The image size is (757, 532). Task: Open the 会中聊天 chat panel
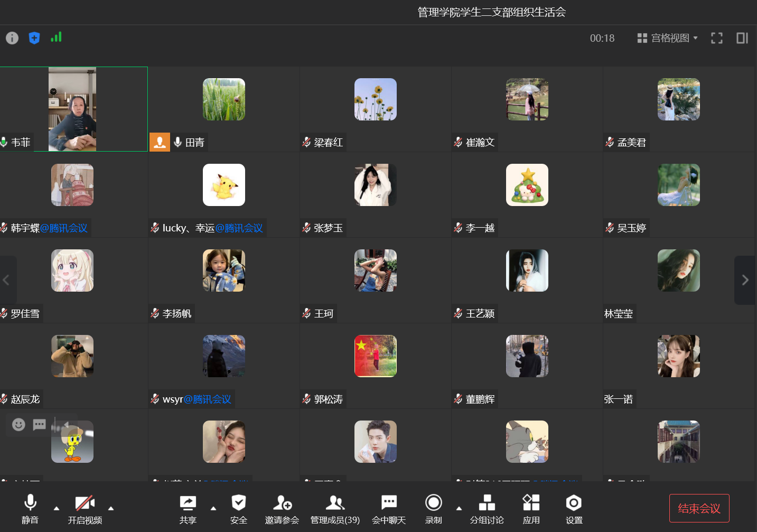(389, 509)
